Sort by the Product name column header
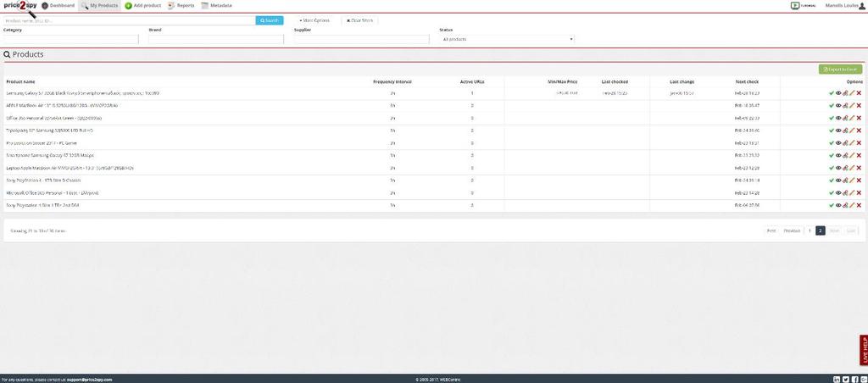Screen dimensions: 868x383 (x=20, y=81)
